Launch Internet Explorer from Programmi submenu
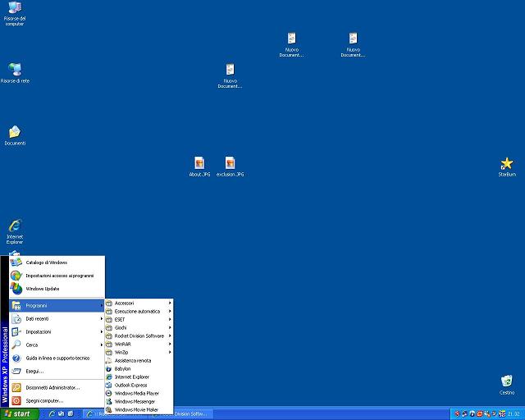The image size is (525, 420). 139,377
